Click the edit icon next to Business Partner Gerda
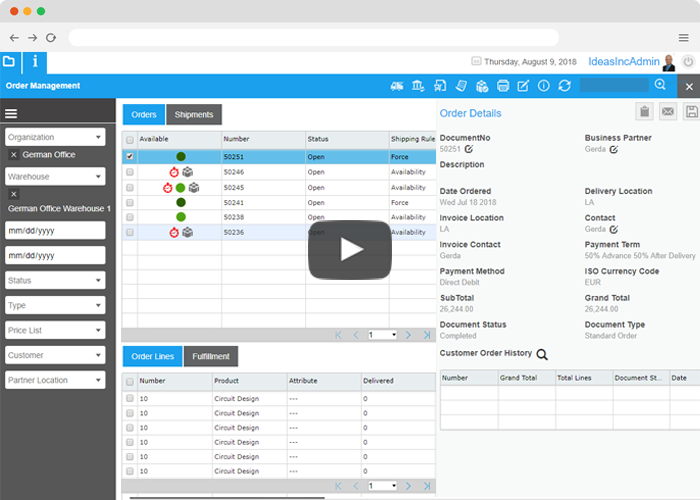700x500 pixels. click(x=614, y=149)
